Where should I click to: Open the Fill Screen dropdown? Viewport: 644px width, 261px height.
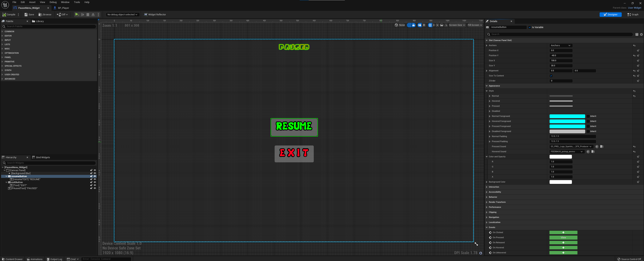click(x=474, y=25)
